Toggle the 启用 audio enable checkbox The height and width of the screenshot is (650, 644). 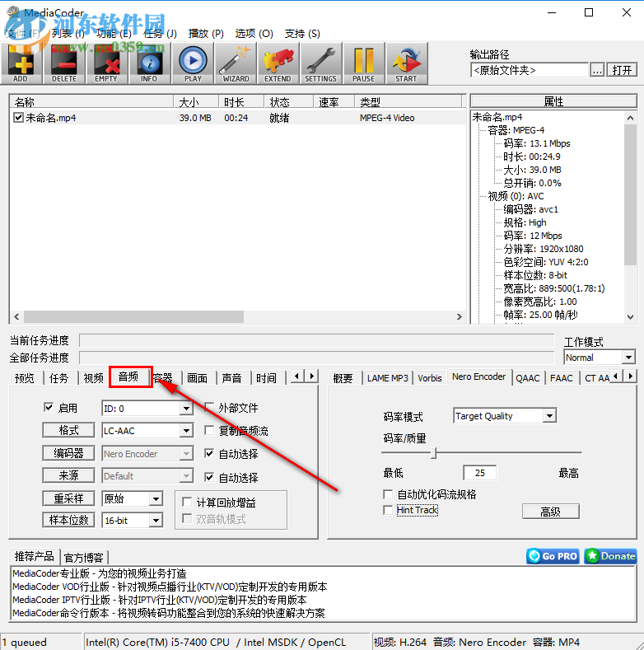coord(49,408)
